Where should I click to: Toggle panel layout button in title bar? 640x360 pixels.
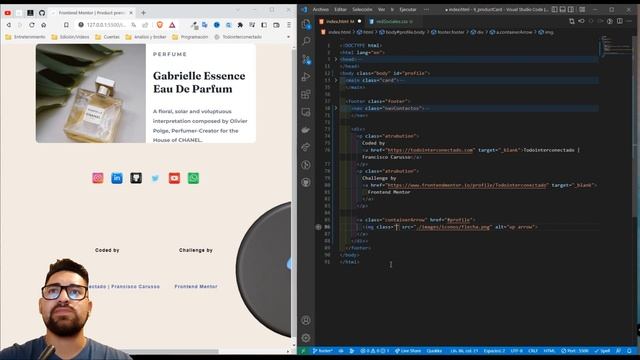click(x=562, y=9)
